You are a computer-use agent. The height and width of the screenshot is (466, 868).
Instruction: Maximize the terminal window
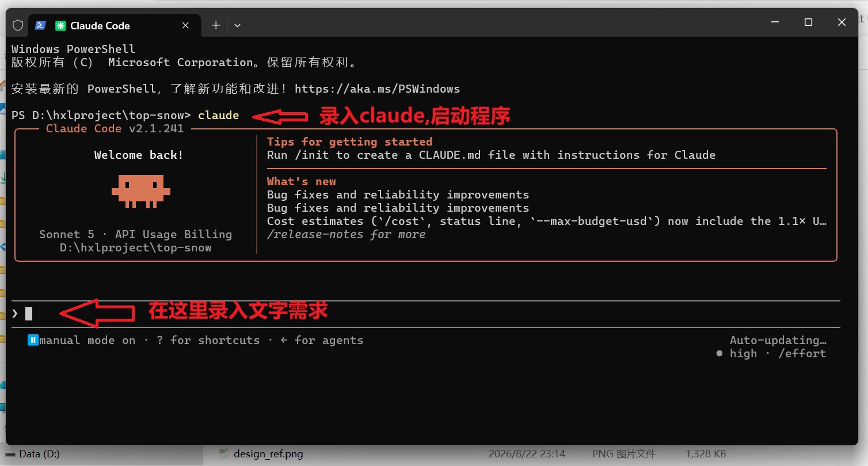pyautogui.click(x=808, y=22)
